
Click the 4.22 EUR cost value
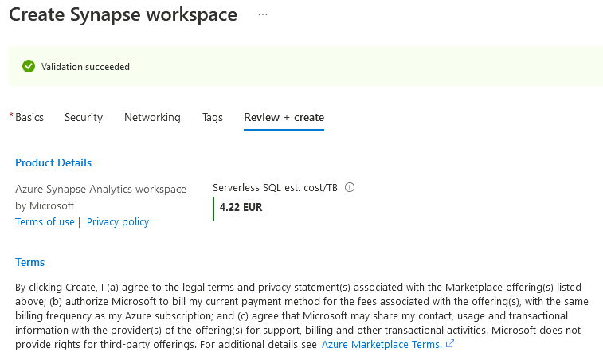(x=241, y=208)
